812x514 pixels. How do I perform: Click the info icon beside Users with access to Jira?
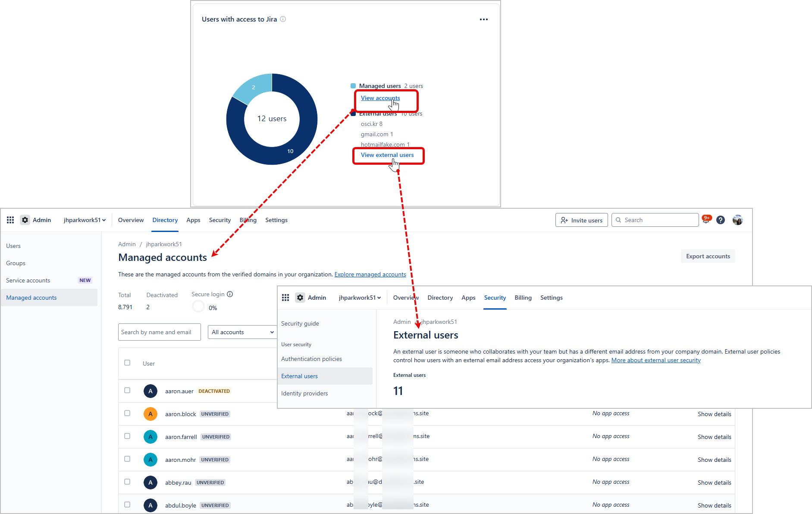point(283,19)
